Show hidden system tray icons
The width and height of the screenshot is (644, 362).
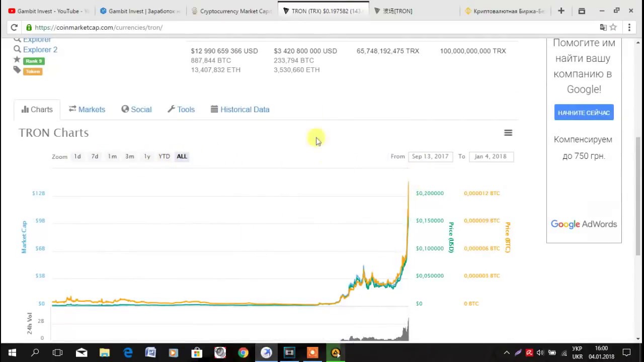507,353
